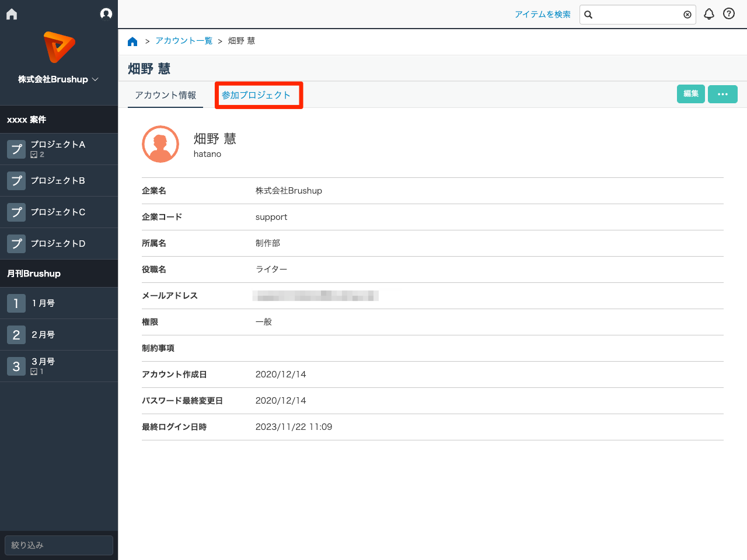
Task: Click the support company code value
Action: coord(271,217)
